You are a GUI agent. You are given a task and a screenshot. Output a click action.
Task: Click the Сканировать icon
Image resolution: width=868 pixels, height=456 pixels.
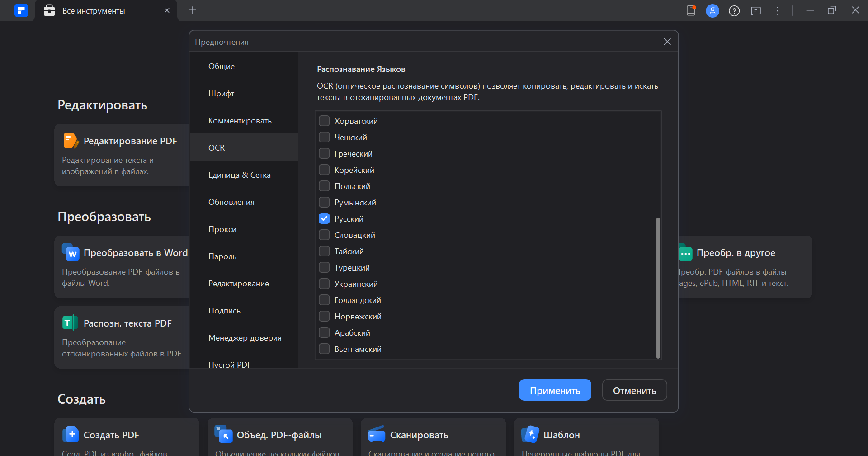377,434
